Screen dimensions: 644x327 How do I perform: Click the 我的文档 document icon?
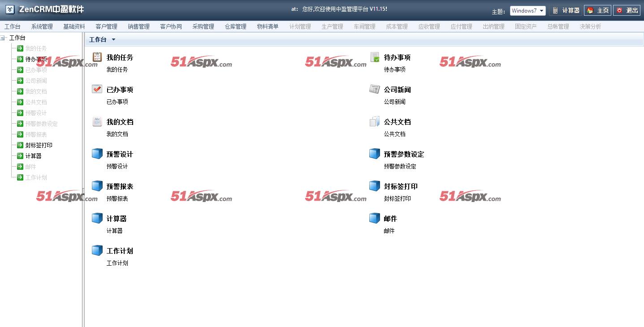pos(97,121)
